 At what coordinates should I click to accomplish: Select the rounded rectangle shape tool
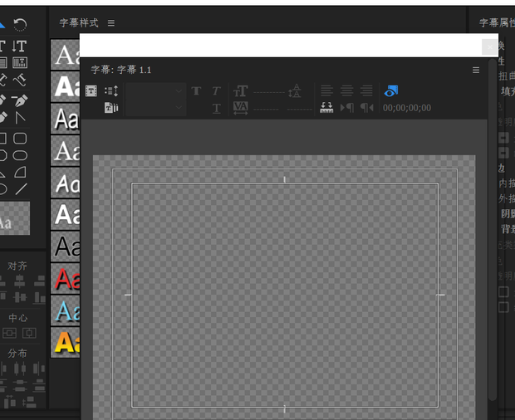pos(20,139)
